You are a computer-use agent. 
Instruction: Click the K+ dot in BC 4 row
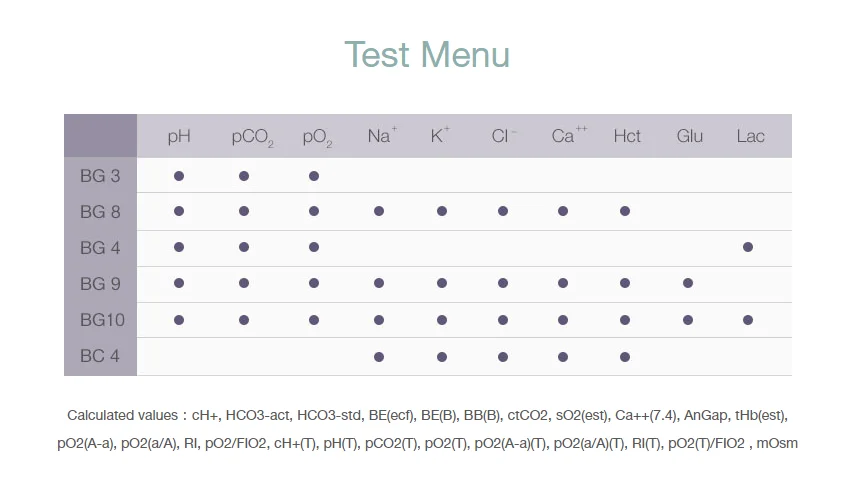pos(441,357)
